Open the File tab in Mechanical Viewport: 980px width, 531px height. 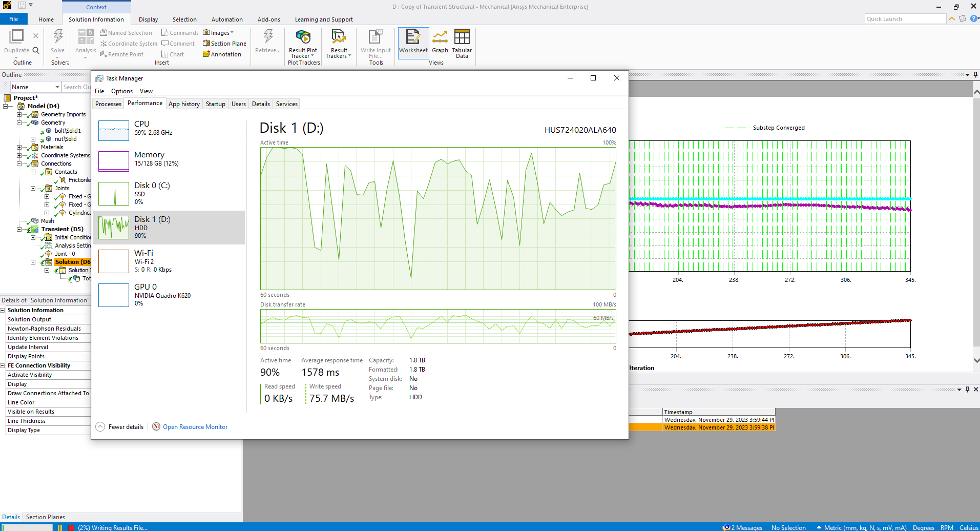(14, 19)
